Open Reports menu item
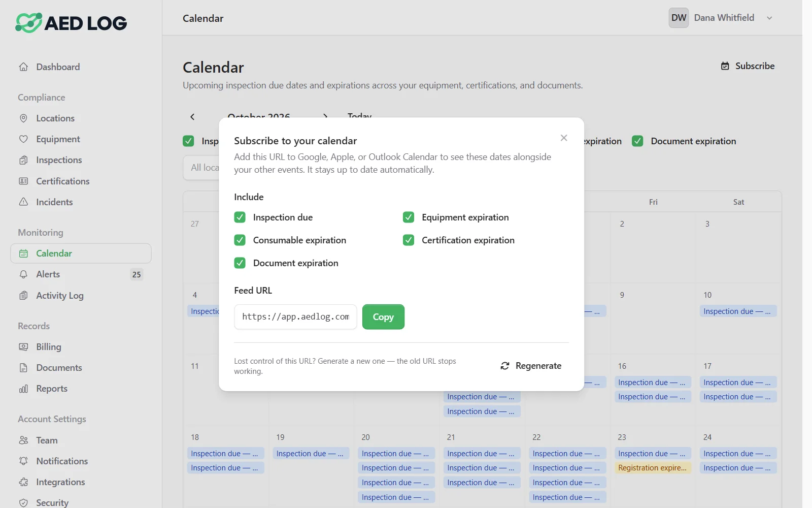The width and height of the screenshot is (812, 508). [81, 389]
